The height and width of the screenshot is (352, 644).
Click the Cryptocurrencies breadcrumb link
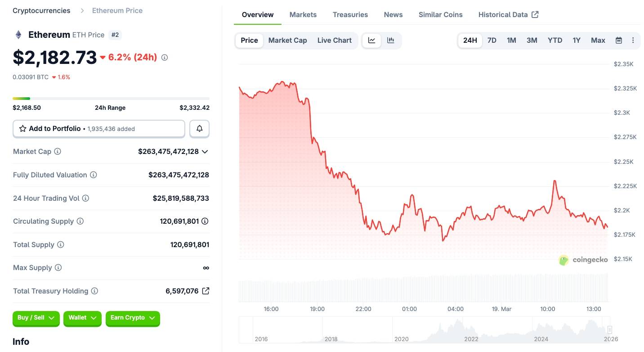click(x=41, y=10)
